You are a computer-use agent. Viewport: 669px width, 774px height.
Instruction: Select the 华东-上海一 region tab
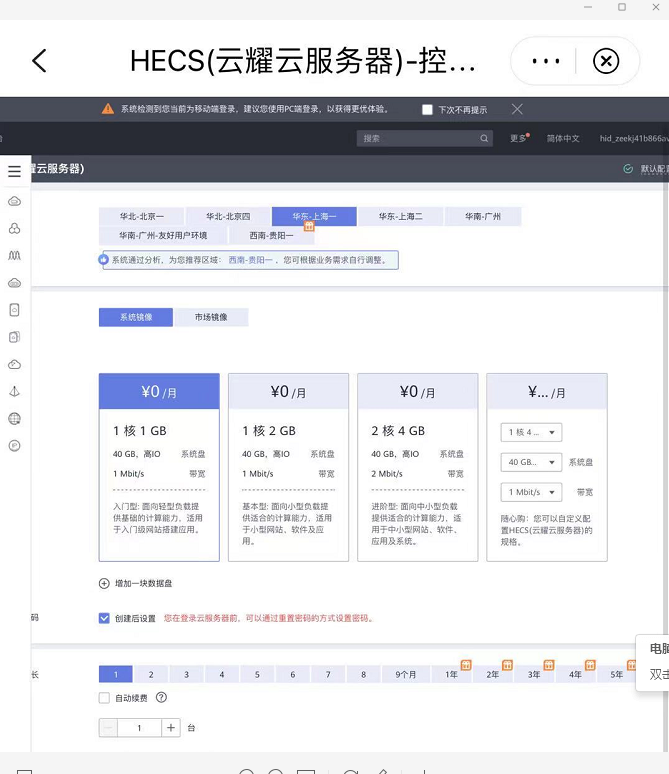314,216
